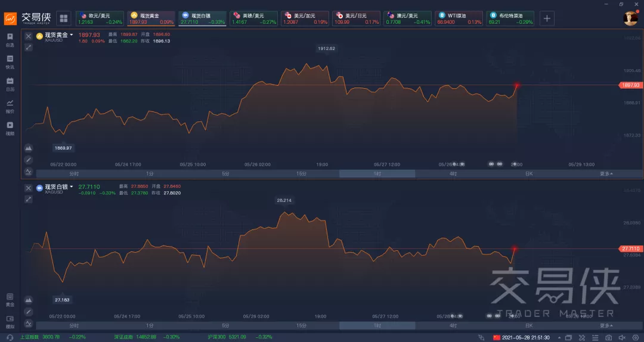Image resolution: width=644 pixels, height=342 pixels.
Task: Open the 快讯 news flash panel
Action: (10, 62)
